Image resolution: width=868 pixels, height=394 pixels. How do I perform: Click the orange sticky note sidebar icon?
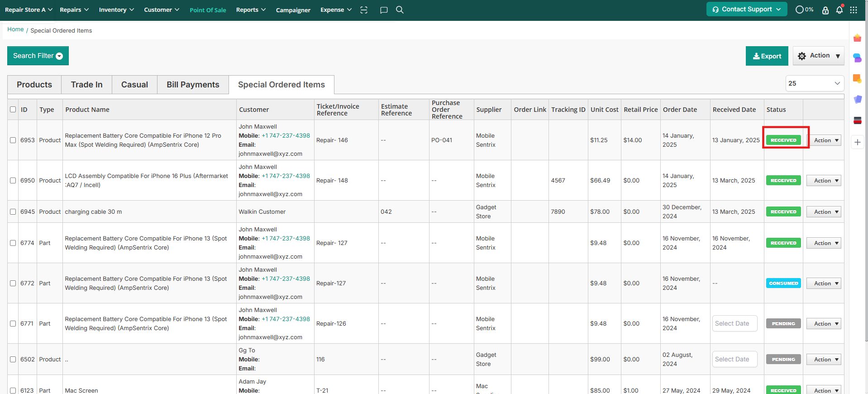tap(857, 79)
